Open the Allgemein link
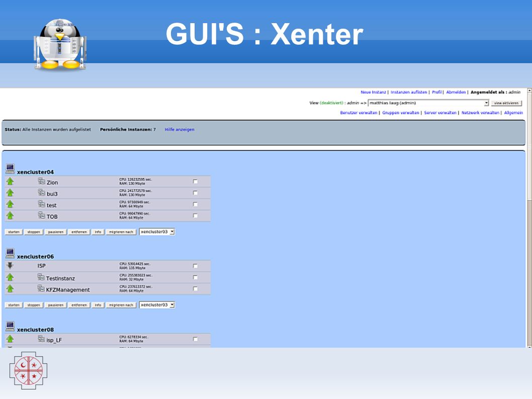The height and width of the screenshot is (399, 532). point(513,113)
